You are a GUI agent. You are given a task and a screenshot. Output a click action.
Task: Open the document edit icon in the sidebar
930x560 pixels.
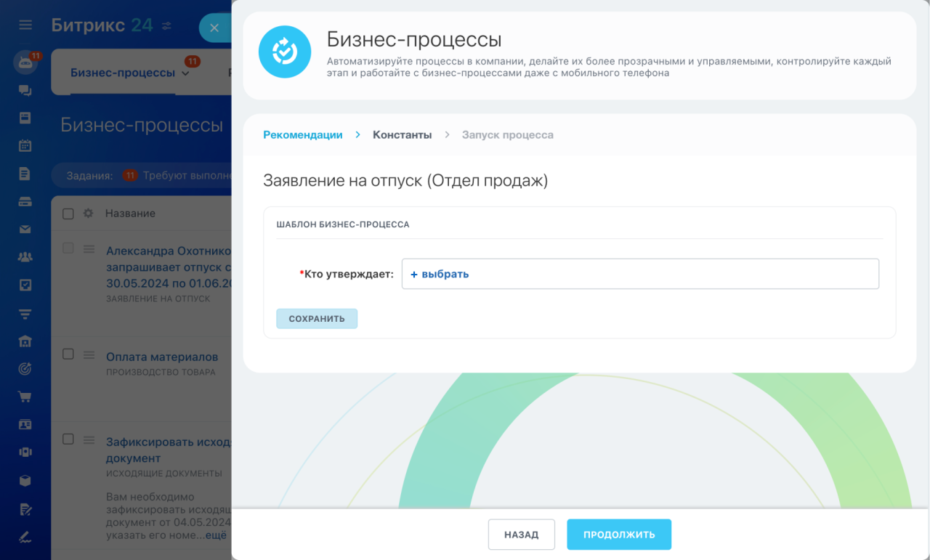click(25, 509)
